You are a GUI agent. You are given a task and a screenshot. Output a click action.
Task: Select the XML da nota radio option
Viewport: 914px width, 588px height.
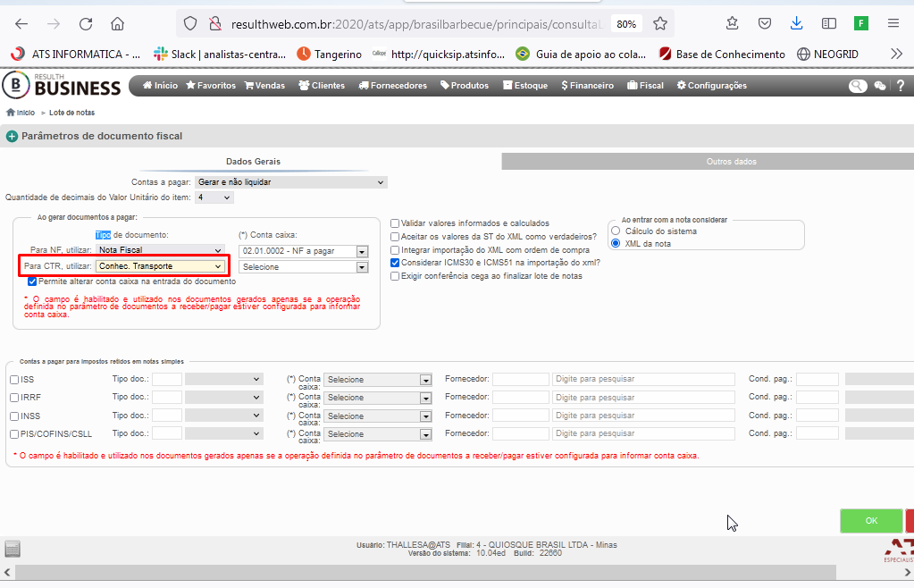click(x=616, y=243)
